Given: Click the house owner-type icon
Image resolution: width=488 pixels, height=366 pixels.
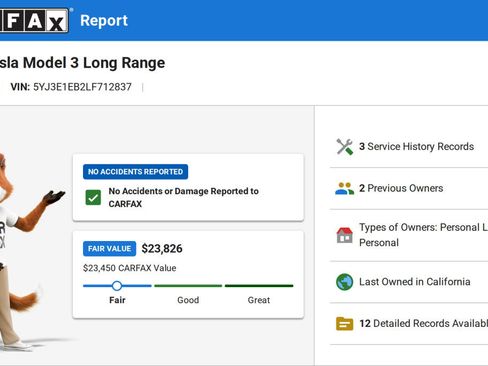Looking at the screenshot, I should [345, 235].
